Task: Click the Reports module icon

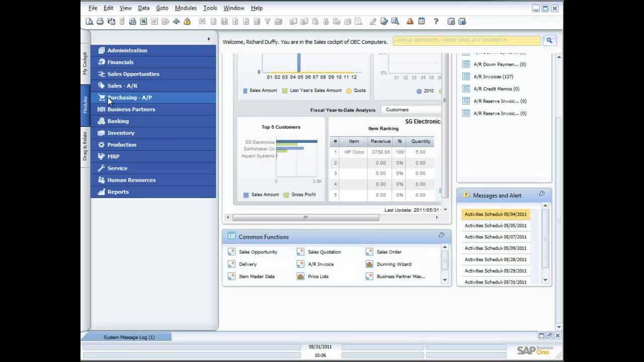Action: pos(101,192)
